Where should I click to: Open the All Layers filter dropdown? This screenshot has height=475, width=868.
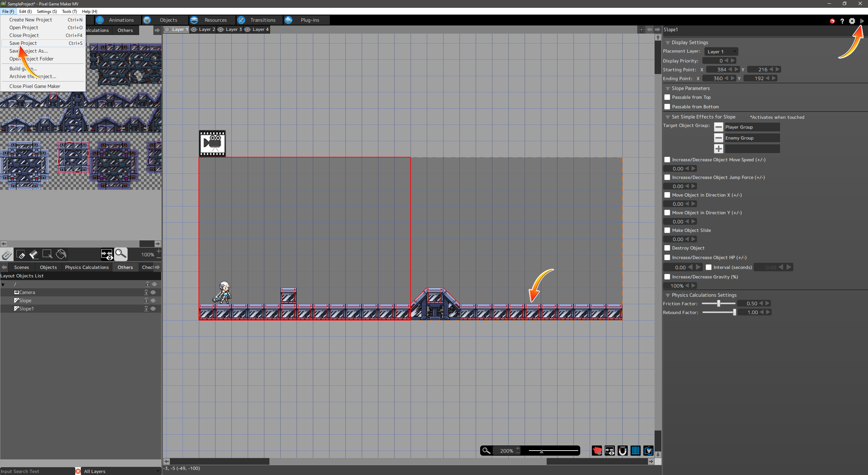[x=121, y=471]
